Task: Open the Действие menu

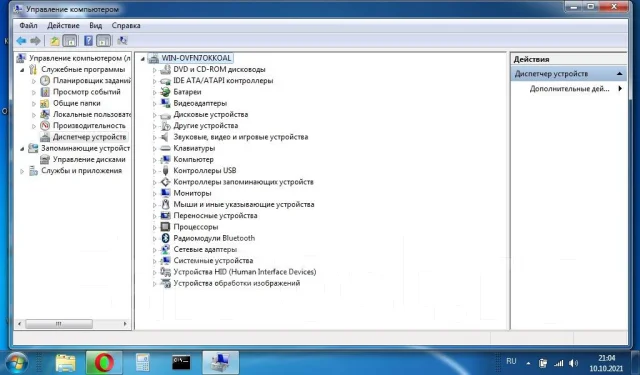Action: pyautogui.click(x=63, y=25)
